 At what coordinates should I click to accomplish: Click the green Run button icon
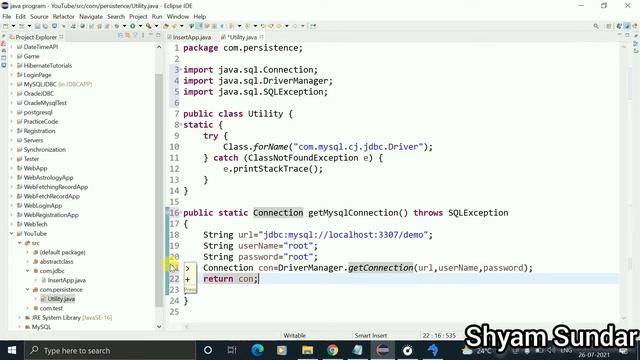(133, 26)
